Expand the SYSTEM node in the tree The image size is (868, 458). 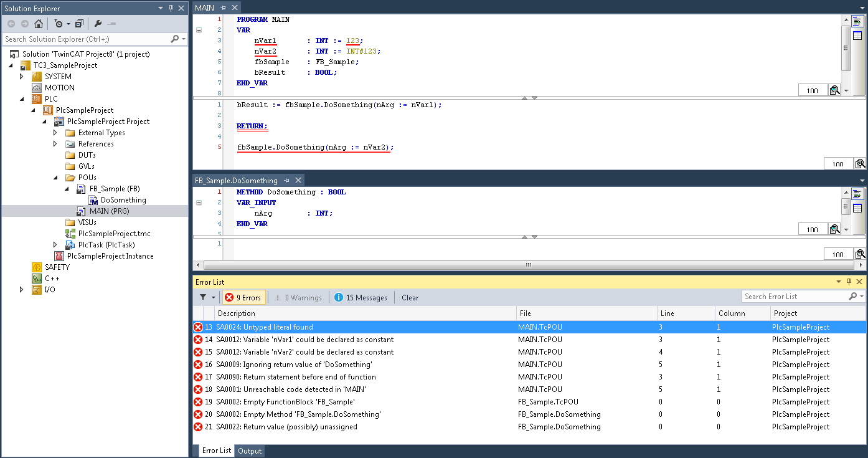click(x=22, y=77)
